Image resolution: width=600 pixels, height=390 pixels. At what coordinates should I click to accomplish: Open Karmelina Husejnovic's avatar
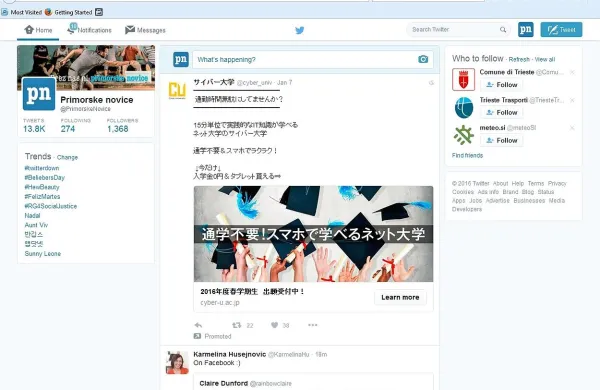pos(177,362)
